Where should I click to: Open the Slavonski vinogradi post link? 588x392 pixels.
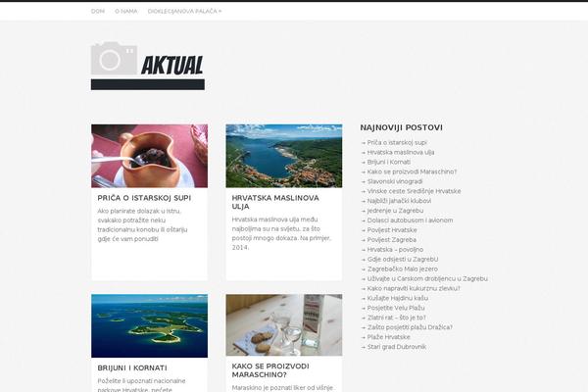pyautogui.click(x=395, y=181)
